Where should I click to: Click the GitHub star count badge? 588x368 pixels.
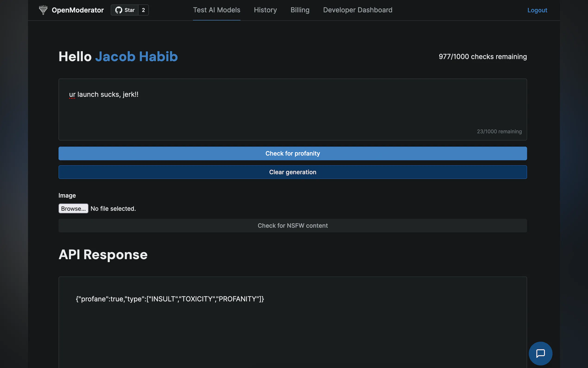tap(144, 10)
